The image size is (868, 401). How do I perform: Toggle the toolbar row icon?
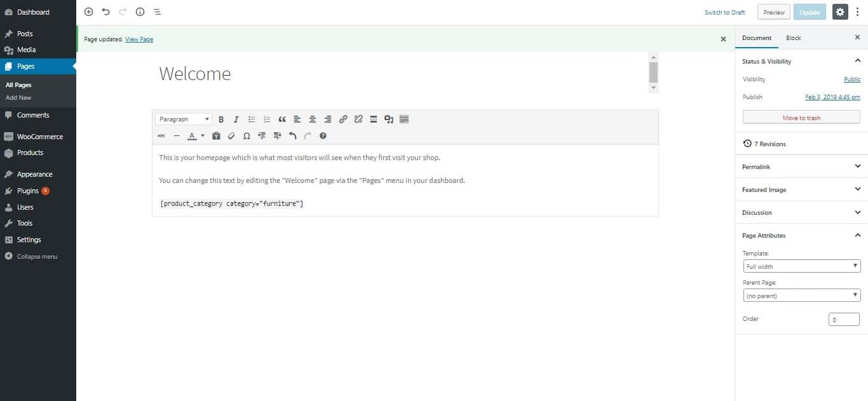pyautogui.click(x=404, y=119)
